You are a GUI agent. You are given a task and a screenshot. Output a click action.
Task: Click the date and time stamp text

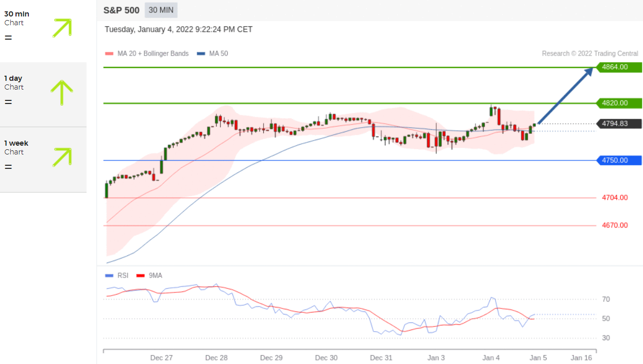coord(178,29)
